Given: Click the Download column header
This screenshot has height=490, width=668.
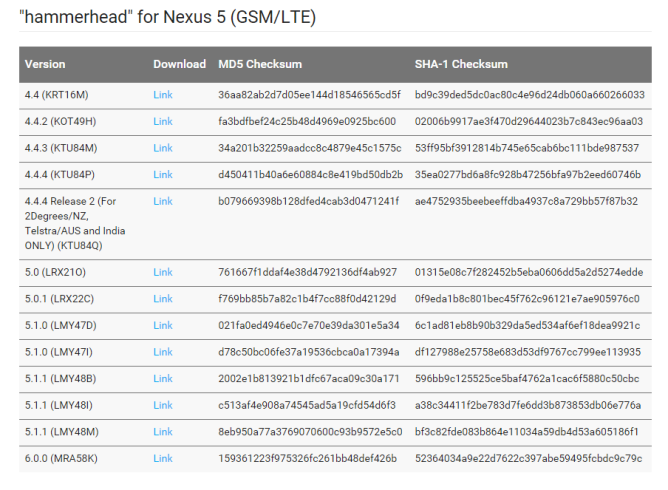Looking at the screenshot, I should pyautogui.click(x=179, y=65).
